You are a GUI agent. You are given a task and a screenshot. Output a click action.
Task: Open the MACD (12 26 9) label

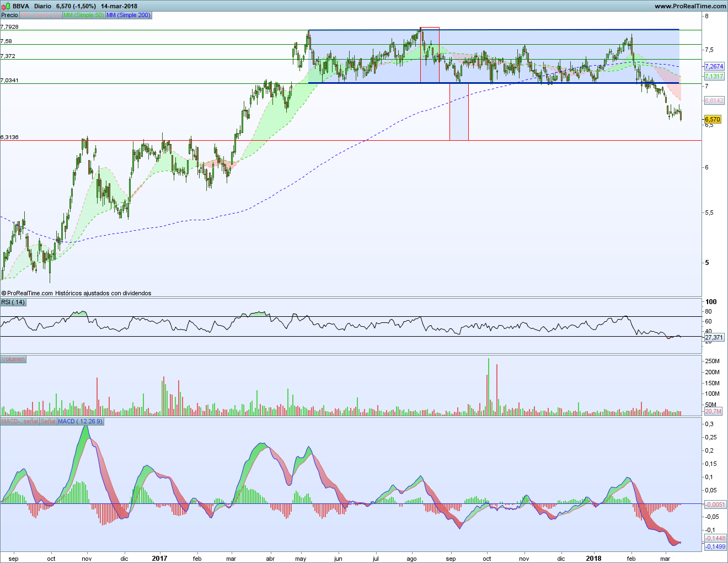coord(80,421)
